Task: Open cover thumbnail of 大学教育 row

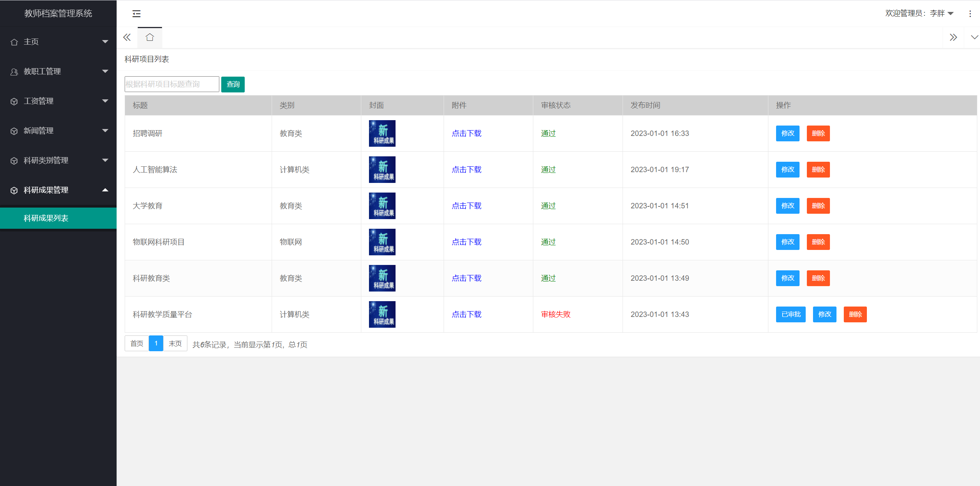Action: [x=382, y=206]
